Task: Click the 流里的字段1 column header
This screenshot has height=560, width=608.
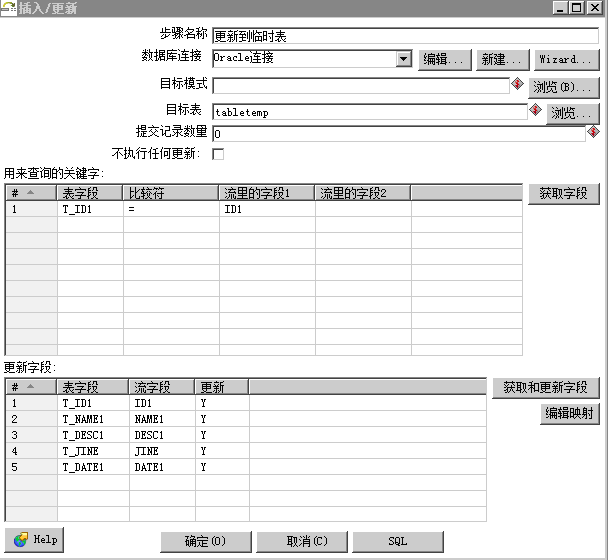Action: 267,193
